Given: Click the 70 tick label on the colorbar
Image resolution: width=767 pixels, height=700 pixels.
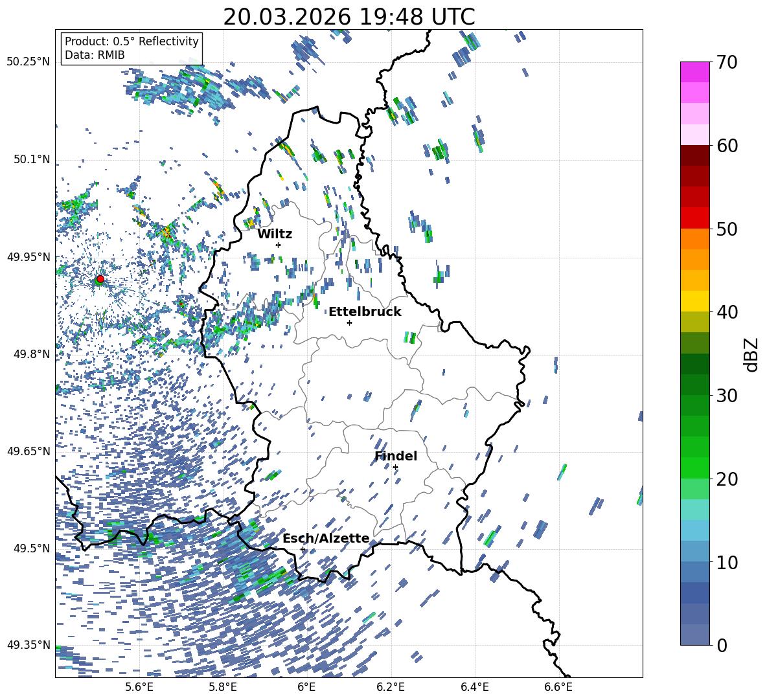Looking at the screenshot, I should tap(728, 63).
